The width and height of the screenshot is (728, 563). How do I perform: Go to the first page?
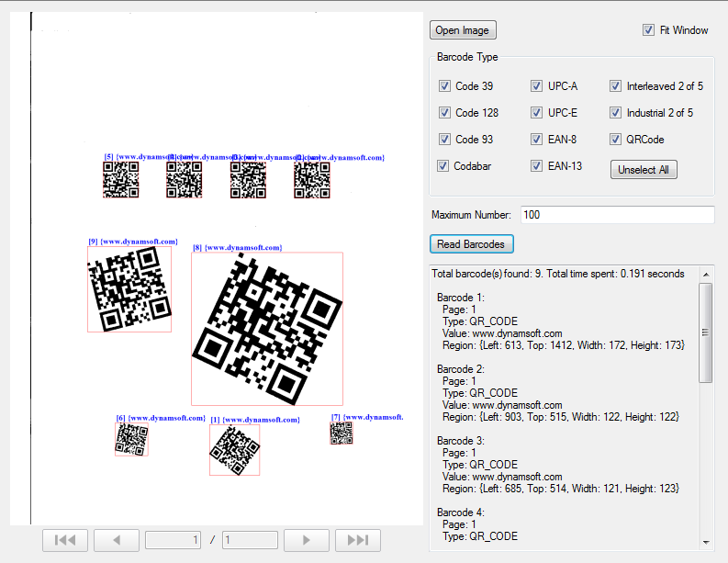click(x=65, y=540)
